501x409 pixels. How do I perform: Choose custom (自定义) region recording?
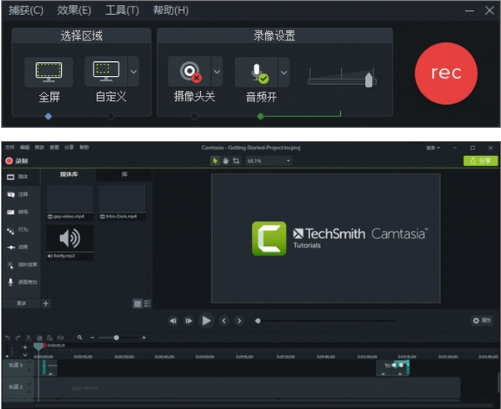[106, 71]
